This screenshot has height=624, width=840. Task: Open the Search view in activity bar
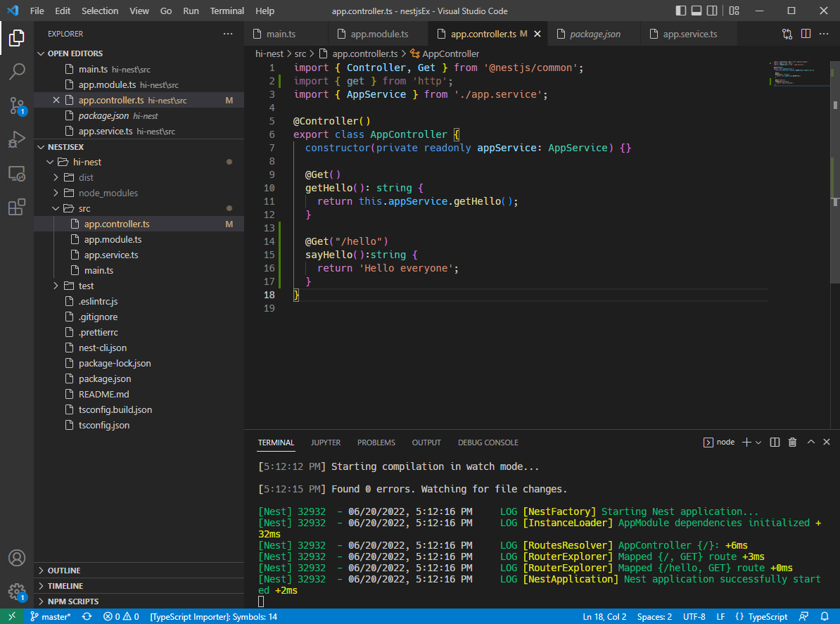tap(17, 71)
